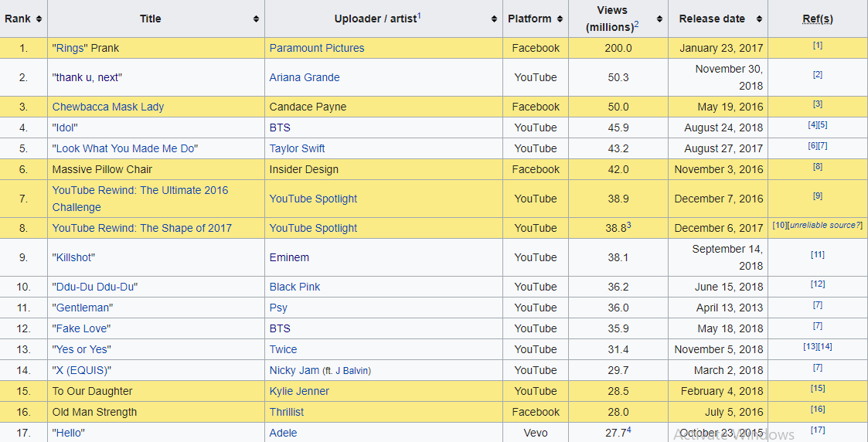This screenshot has height=442, width=868.
Task: Open reference [8] for Massive Pillow Chair
Action: click(818, 166)
